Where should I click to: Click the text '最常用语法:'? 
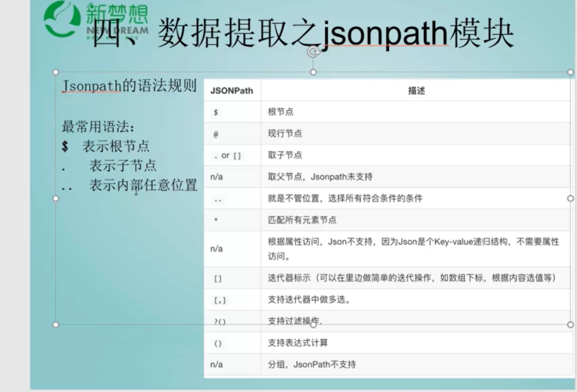tap(98, 127)
